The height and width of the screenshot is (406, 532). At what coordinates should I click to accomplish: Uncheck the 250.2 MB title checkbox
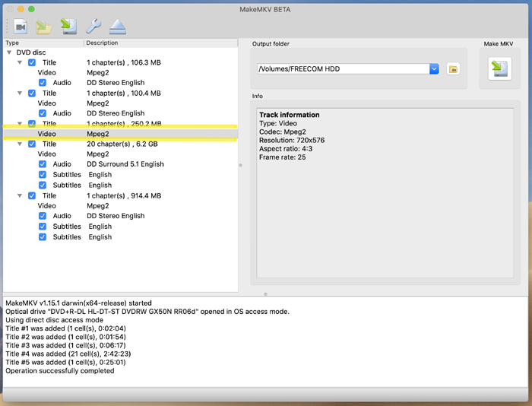click(32, 124)
